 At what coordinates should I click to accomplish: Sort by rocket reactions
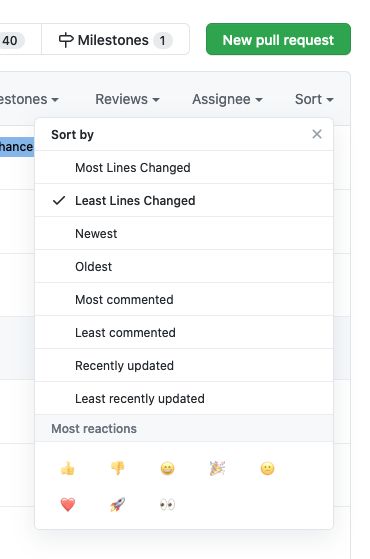pos(118,504)
